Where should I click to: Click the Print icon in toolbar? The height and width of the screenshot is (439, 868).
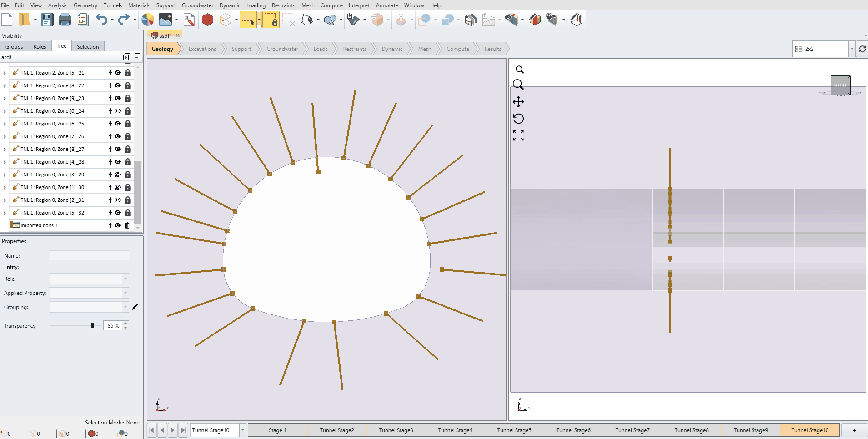tap(65, 20)
